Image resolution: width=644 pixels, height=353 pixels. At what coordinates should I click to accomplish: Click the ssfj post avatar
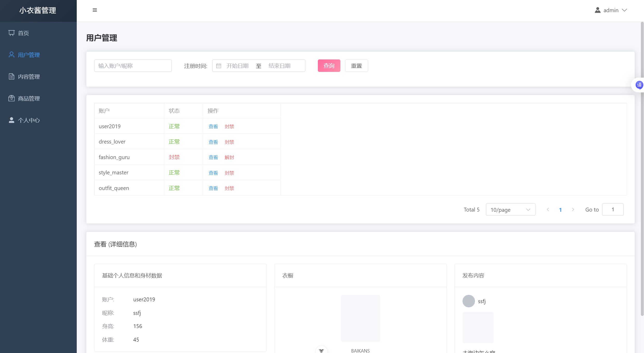(468, 301)
